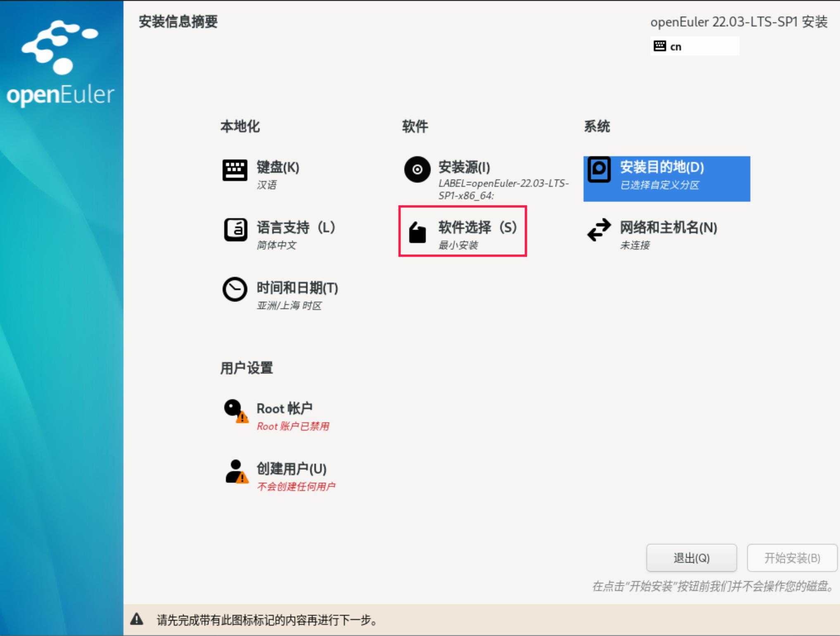Click the 安装信息摘要 title text
Viewport: 840px width, 636px height.
(x=178, y=23)
